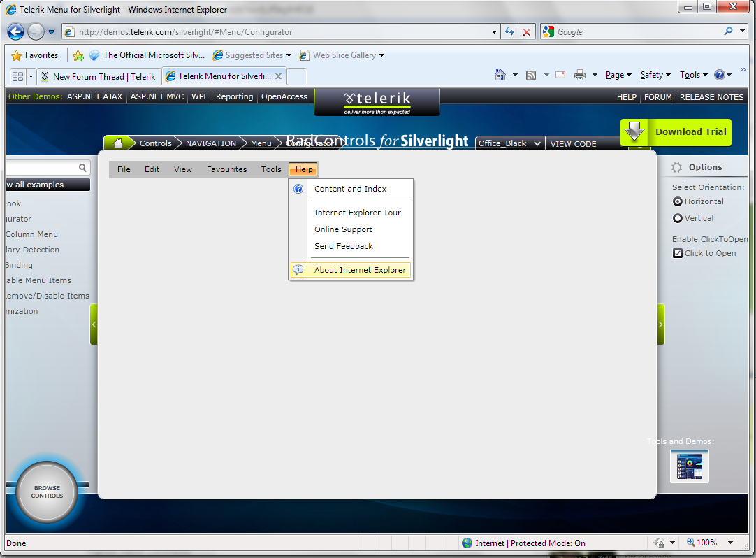Toggle the Click to Open checkbox
This screenshot has width=756, height=558.
(678, 253)
